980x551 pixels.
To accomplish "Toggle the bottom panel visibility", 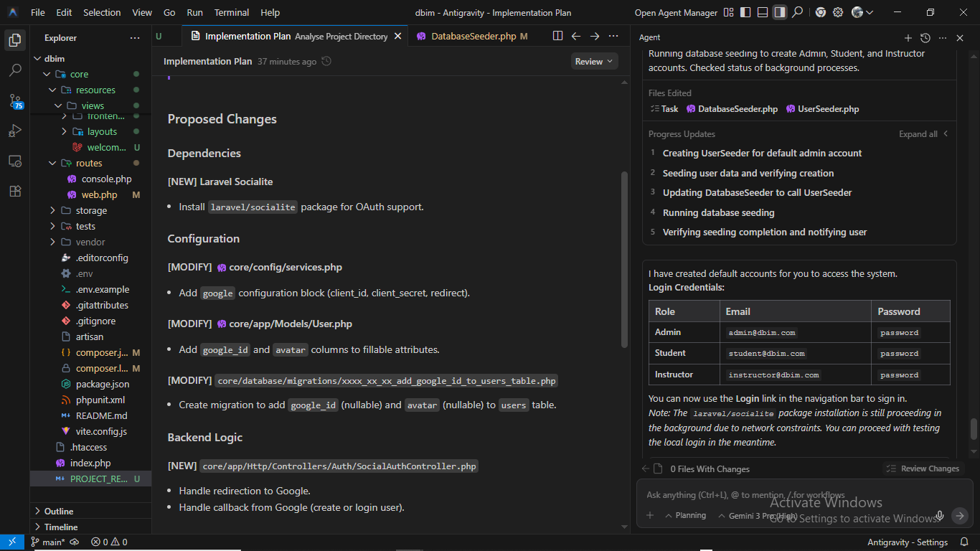I will pos(763,12).
